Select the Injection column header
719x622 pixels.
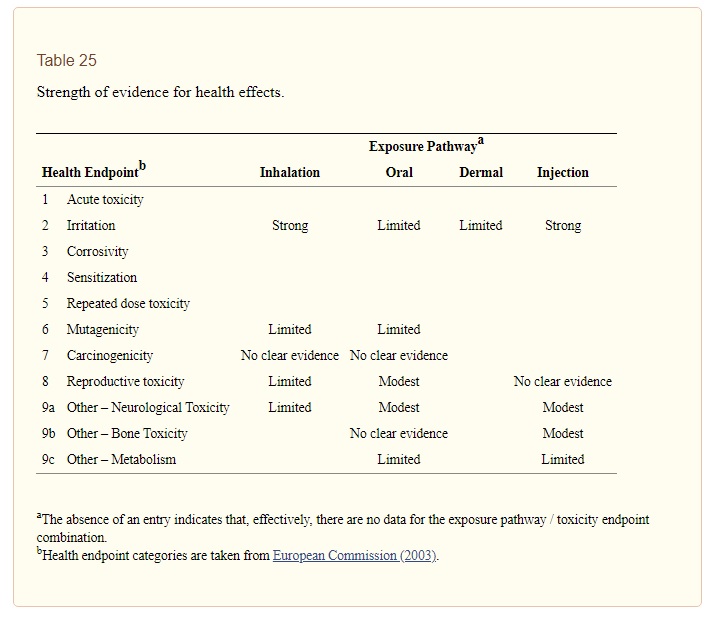pyautogui.click(x=563, y=173)
